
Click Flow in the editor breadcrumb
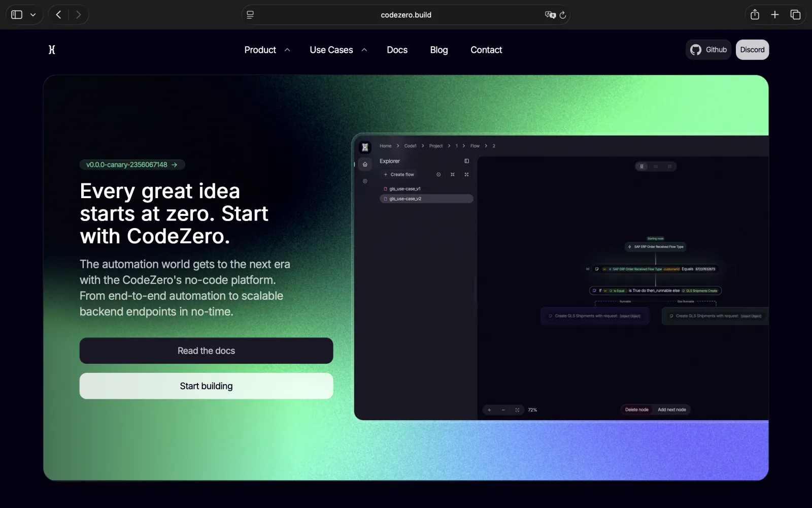point(475,146)
